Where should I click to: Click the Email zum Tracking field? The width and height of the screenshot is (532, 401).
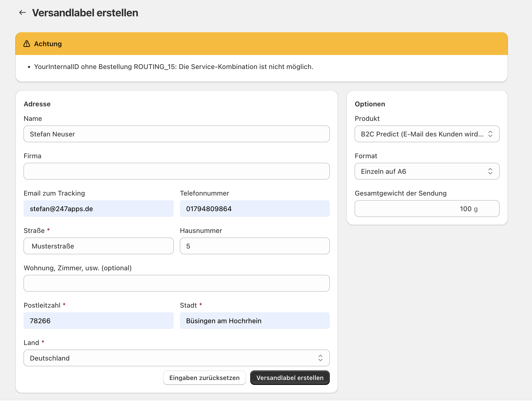pos(99,209)
